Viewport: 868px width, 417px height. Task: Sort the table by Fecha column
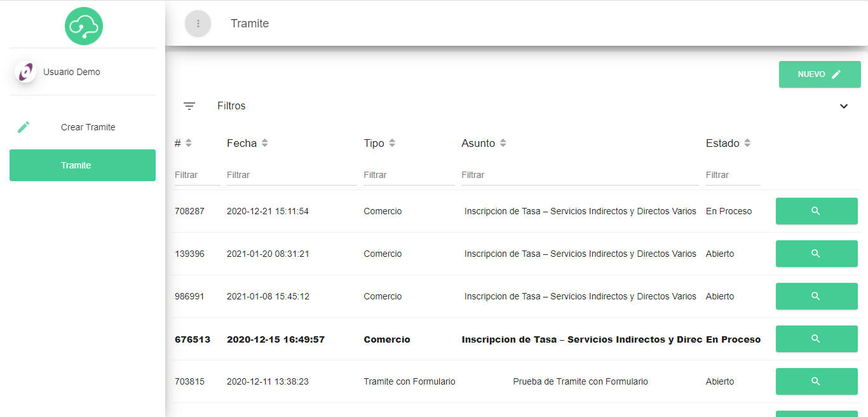tap(264, 143)
